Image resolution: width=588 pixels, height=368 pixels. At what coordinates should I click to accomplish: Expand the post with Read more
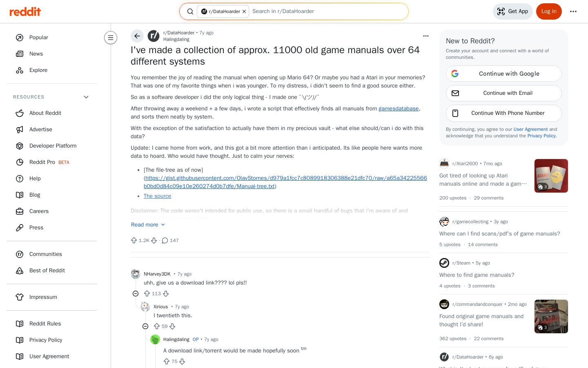[x=148, y=224]
